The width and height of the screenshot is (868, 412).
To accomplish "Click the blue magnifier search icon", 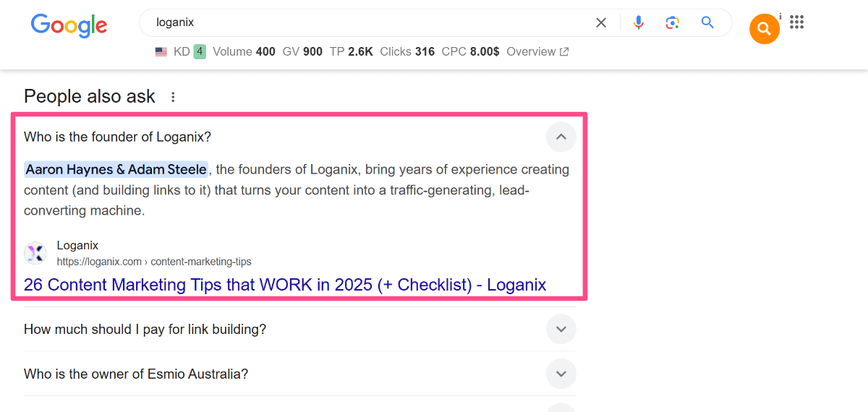I will point(707,22).
